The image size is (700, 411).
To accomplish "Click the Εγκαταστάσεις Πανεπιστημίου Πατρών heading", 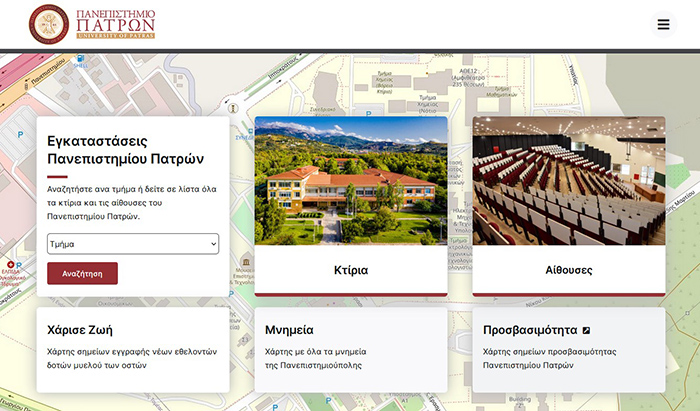I will click(126, 149).
